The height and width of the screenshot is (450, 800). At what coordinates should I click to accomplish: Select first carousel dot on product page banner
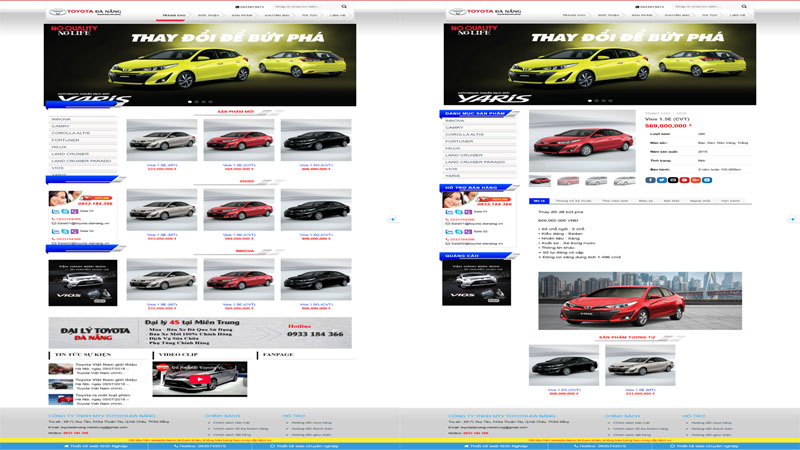click(590, 101)
